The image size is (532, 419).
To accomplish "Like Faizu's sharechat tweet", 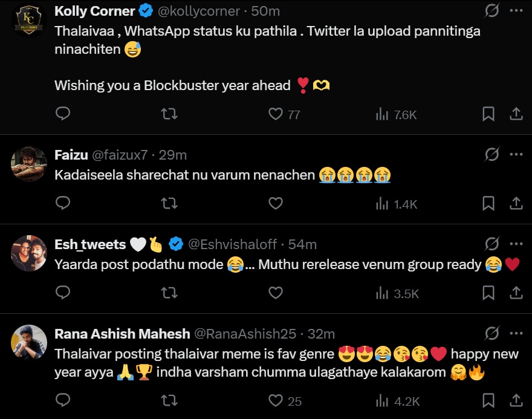I will point(276,204).
